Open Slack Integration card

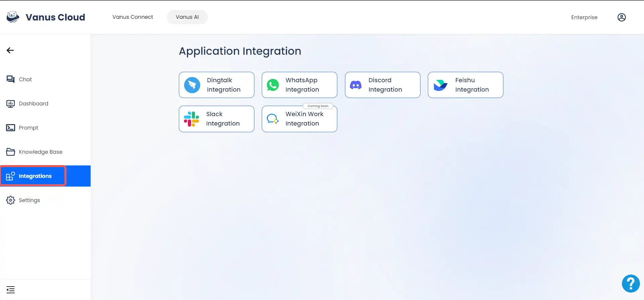click(216, 119)
